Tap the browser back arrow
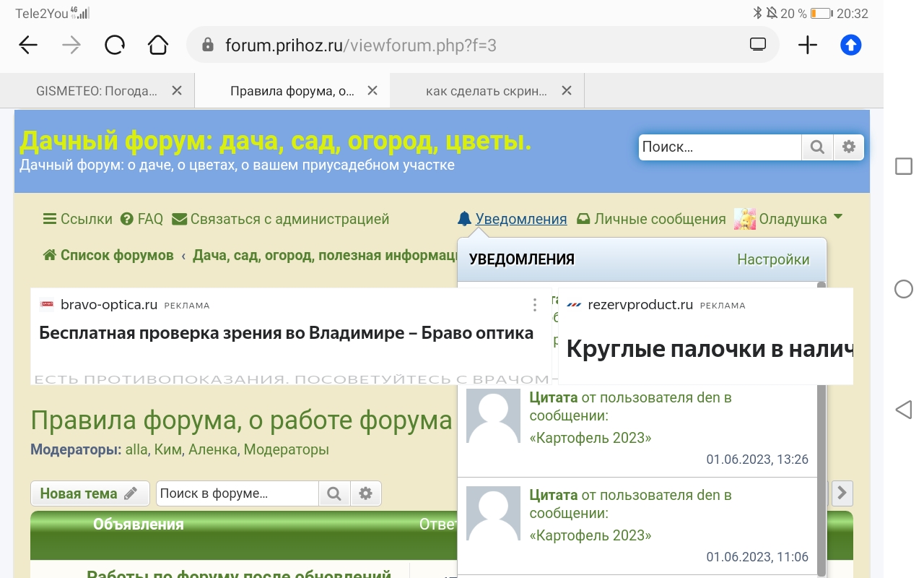Screen dimensions: 924x578 click(28, 46)
